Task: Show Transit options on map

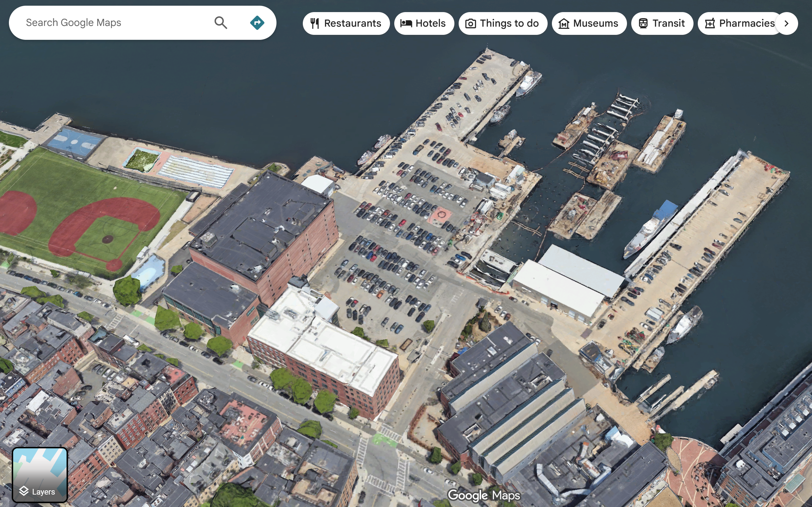Action: coord(662,23)
